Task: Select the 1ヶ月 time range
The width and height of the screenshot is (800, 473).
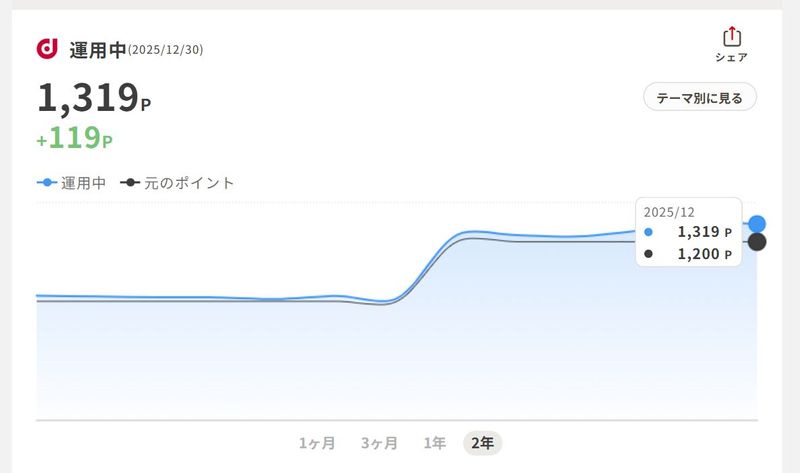Action: tap(317, 443)
